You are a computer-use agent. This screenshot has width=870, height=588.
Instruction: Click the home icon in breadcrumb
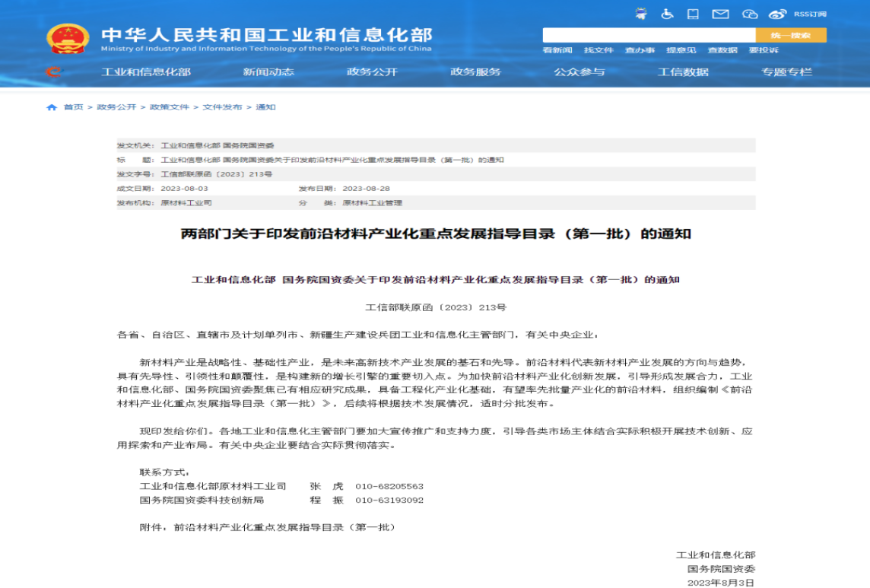(x=52, y=107)
